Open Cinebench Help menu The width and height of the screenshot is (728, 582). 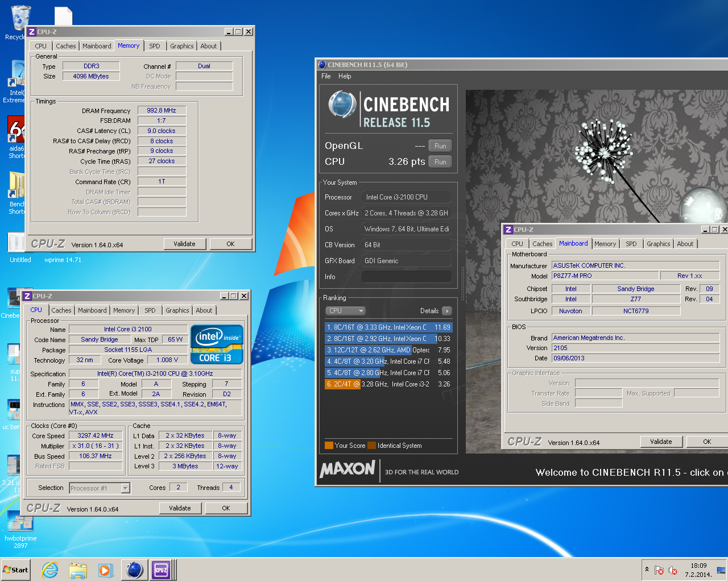[345, 76]
